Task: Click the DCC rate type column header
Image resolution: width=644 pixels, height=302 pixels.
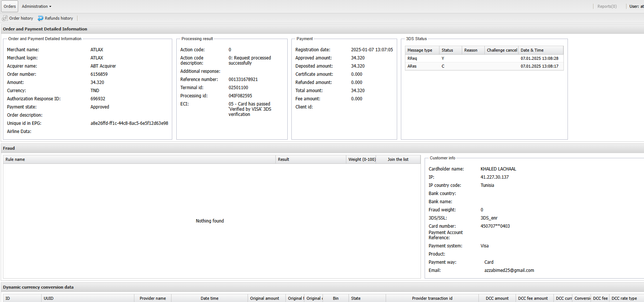Action: click(x=624, y=298)
